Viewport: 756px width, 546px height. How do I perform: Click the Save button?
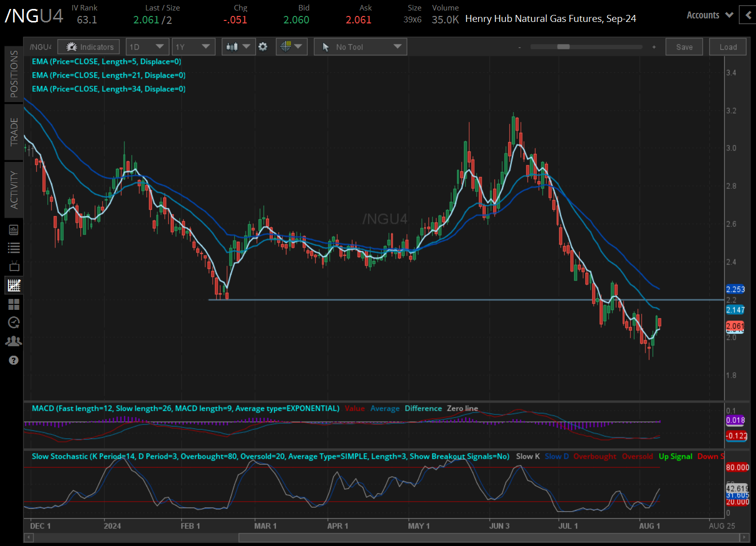tap(684, 46)
